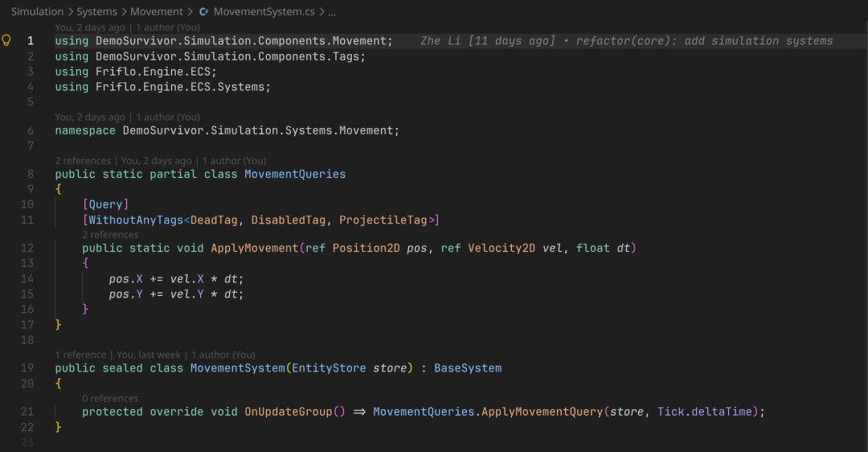This screenshot has height=452, width=868.
Task: Open the Systems breadcrumb segment
Action: (97, 11)
